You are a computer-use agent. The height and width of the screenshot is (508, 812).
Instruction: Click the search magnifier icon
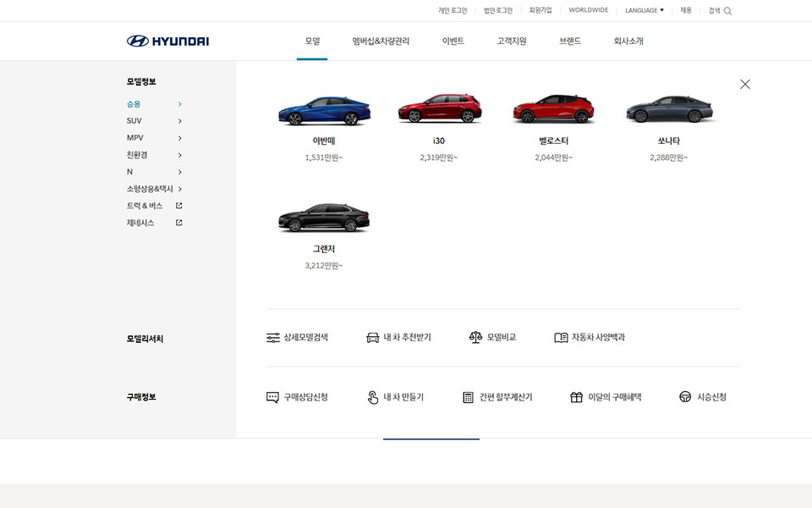coord(727,11)
